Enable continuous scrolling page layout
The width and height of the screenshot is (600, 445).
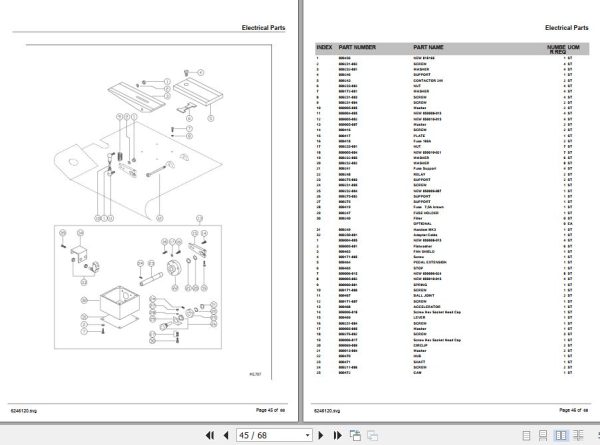tap(543, 435)
